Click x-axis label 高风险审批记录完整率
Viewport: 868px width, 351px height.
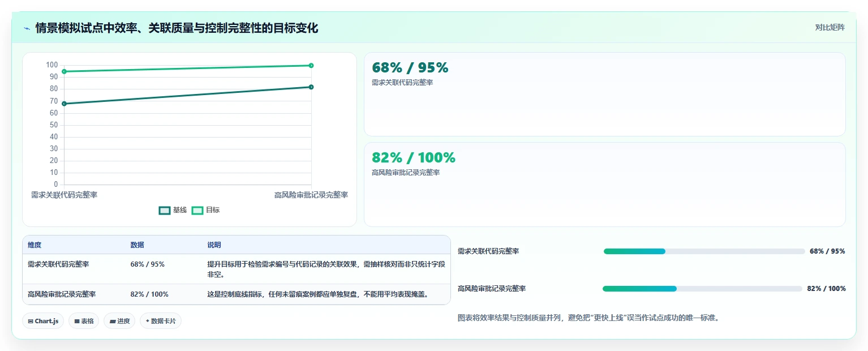[311, 195]
